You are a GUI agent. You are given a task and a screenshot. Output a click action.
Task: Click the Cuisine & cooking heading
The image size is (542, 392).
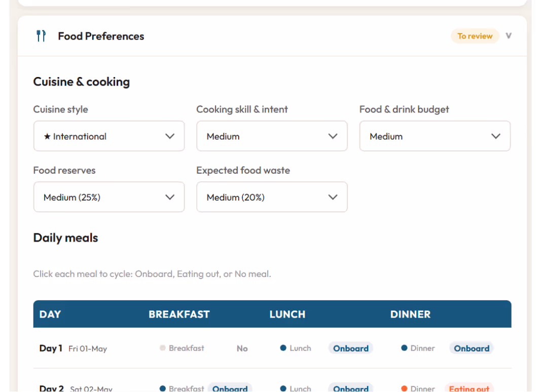(x=82, y=82)
